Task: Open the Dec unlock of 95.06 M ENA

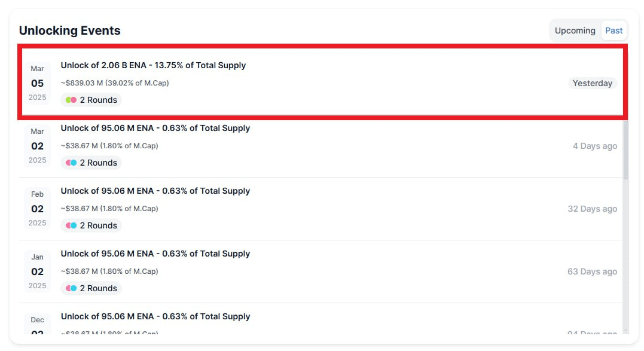Action: 155,316
